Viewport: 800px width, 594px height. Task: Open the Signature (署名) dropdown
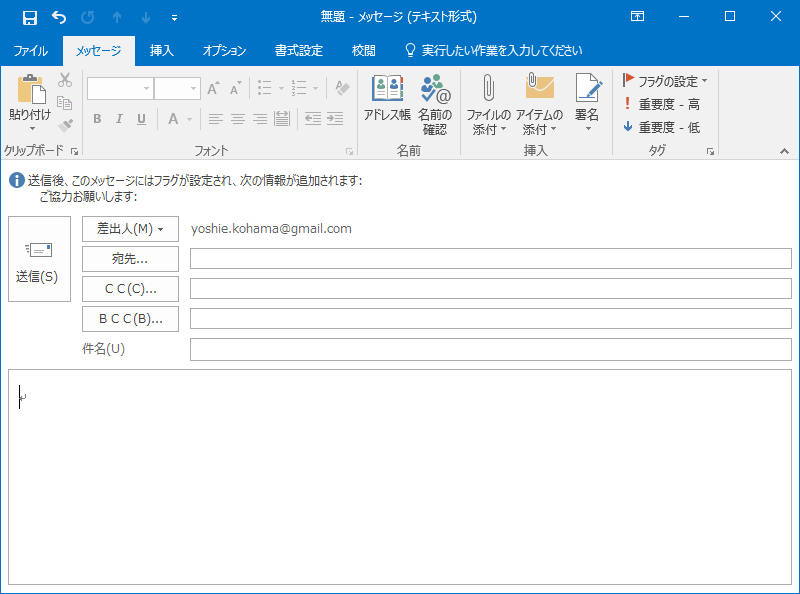587,102
